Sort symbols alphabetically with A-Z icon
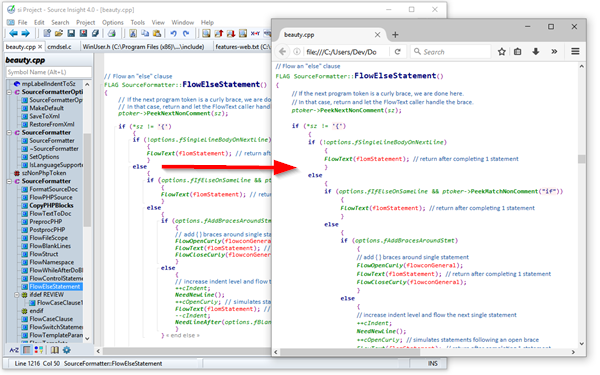 tap(14, 350)
